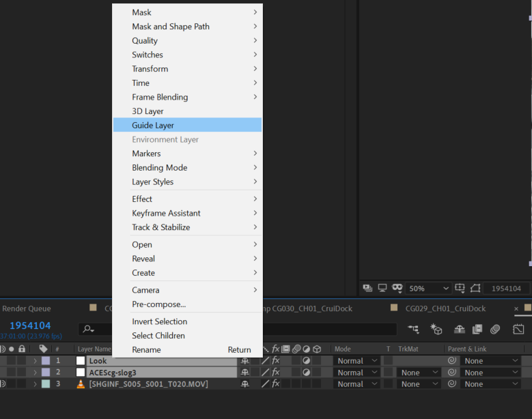The height and width of the screenshot is (419, 532).
Task: Select Pre-compose... in the context menu
Action: pyautogui.click(x=158, y=304)
